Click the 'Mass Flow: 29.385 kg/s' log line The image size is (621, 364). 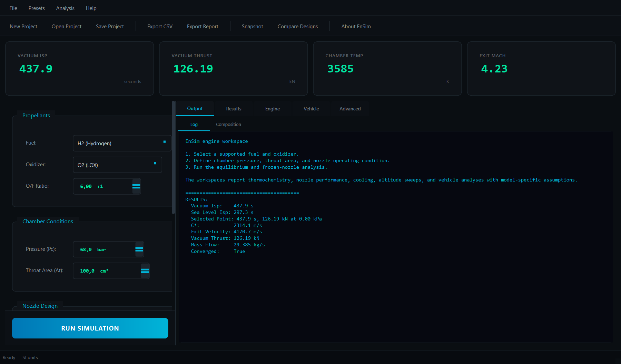click(228, 245)
